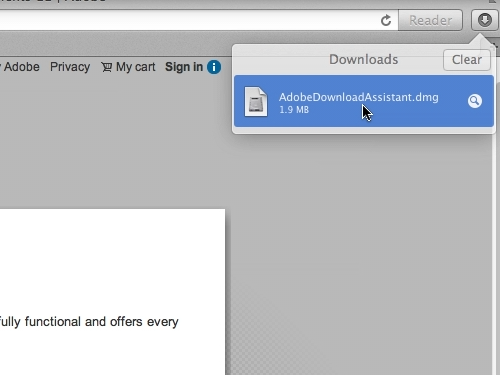Select the AdobeDownloadAssistant.dmg filename

click(359, 97)
